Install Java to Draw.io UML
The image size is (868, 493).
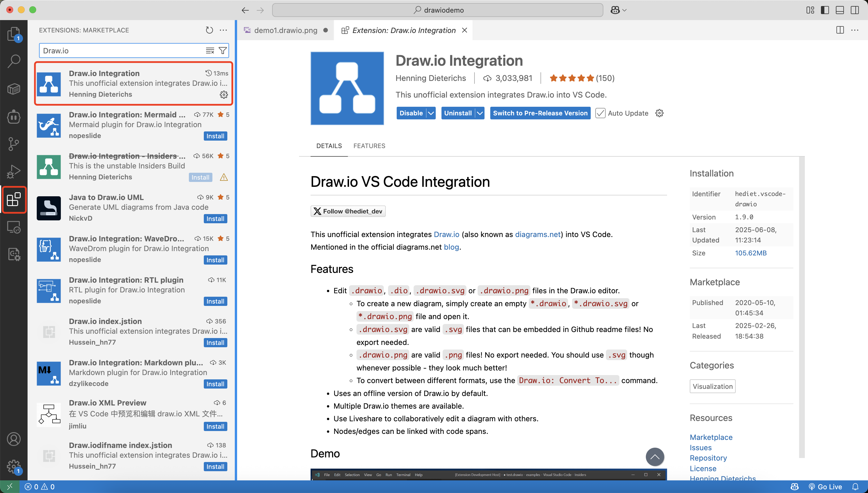(x=215, y=219)
